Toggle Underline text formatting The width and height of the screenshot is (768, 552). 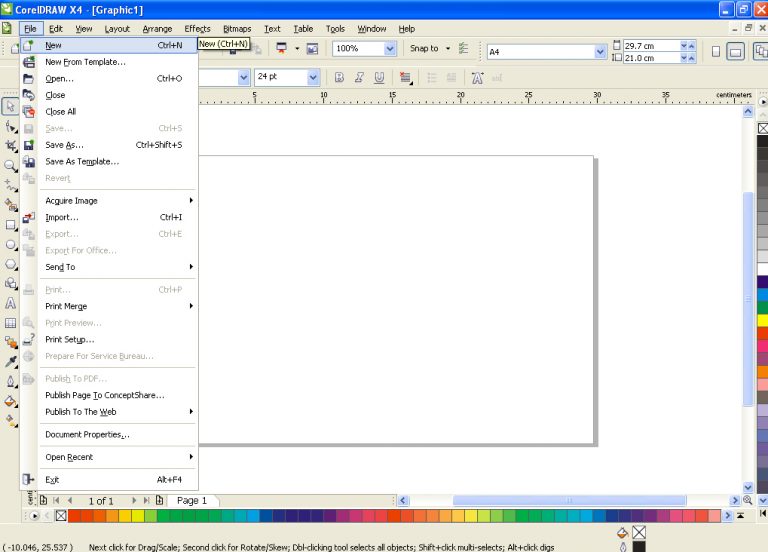click(379, 77)
